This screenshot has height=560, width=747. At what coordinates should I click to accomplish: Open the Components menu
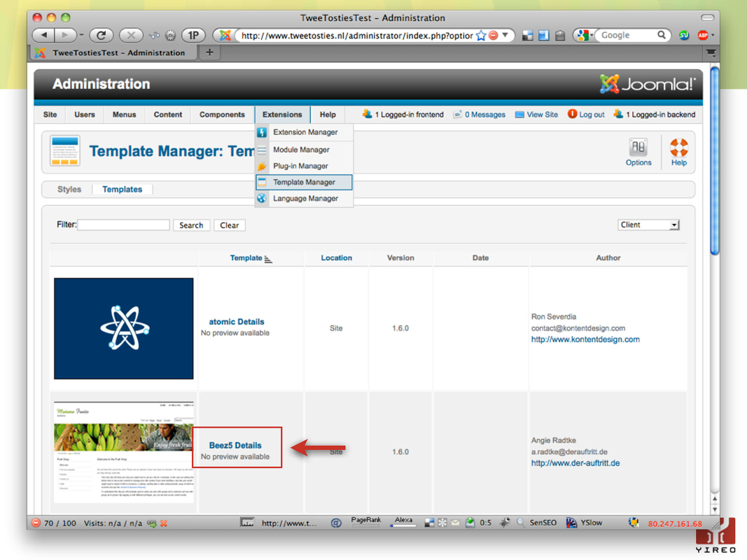(x=222, y=114)
